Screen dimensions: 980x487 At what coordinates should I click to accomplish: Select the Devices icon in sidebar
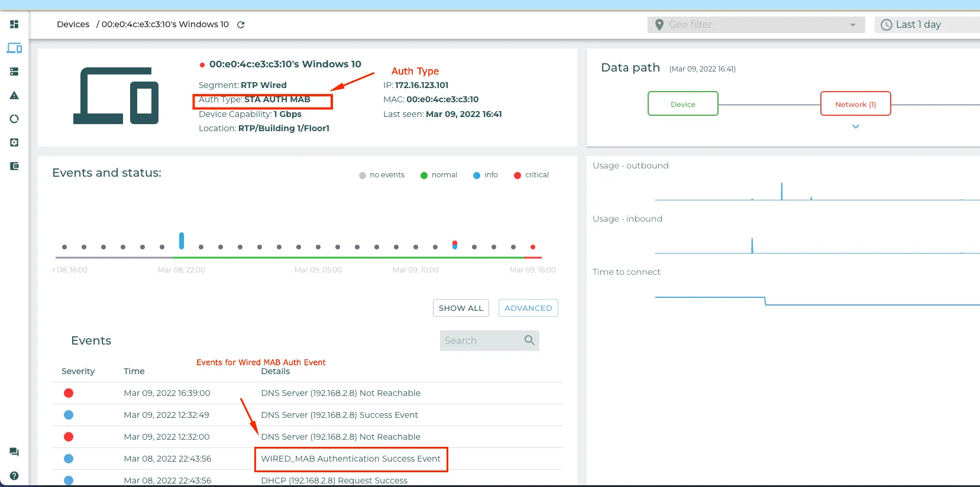14,48
